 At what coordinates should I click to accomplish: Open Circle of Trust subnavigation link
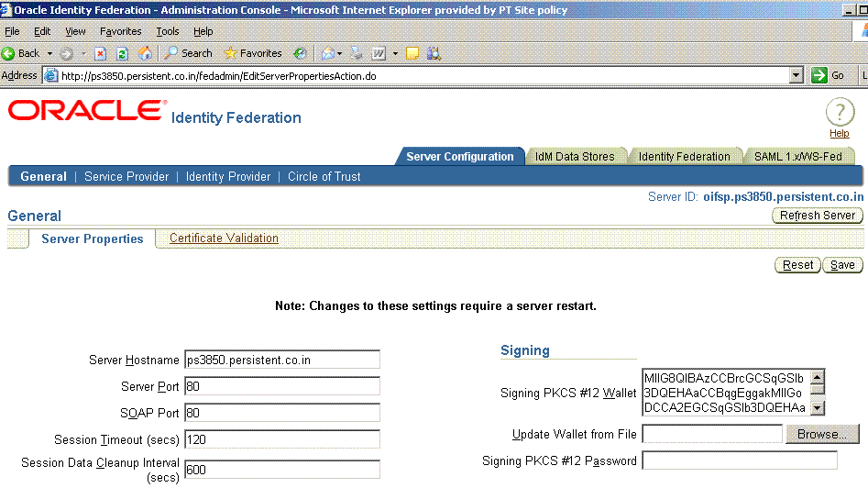coord(324,177)
